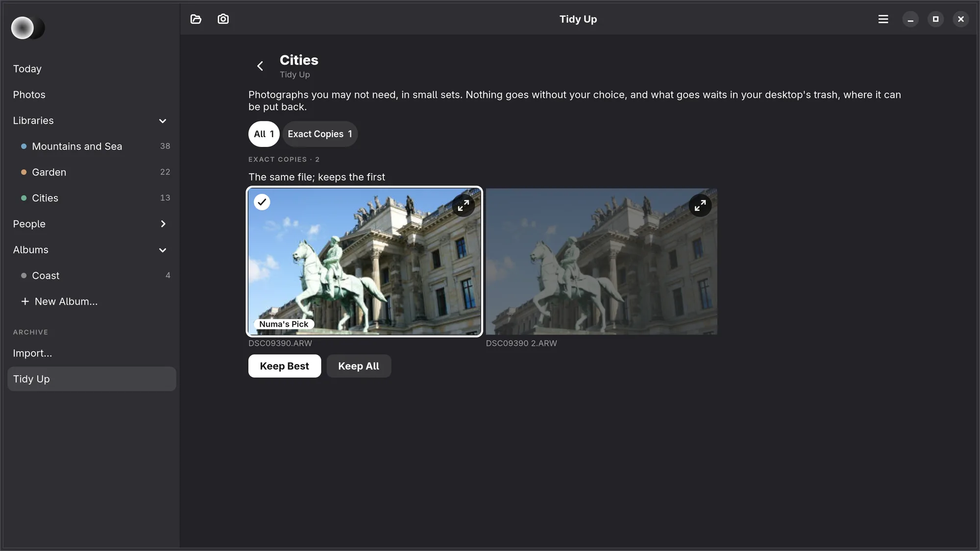Image resolution: width=980 pixels, height=551 pixels.
Task: Click the camera import icon
Action: (x=223, y=19)
